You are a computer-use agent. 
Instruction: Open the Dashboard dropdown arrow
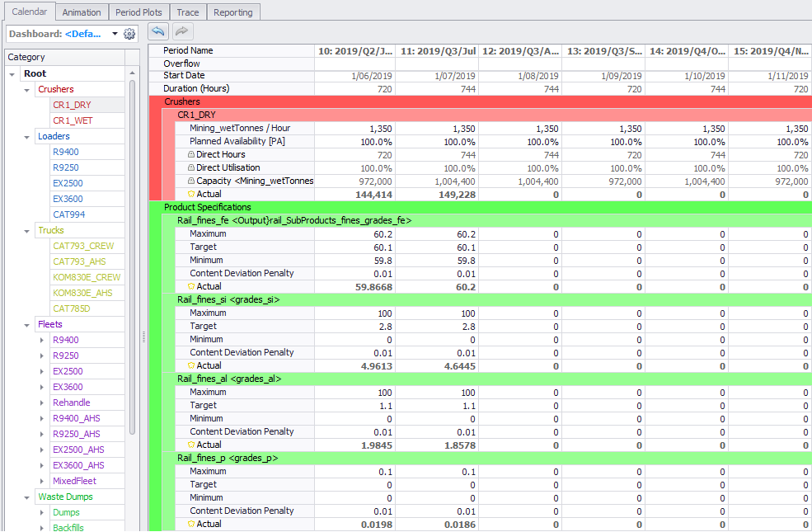coord(113,34)
